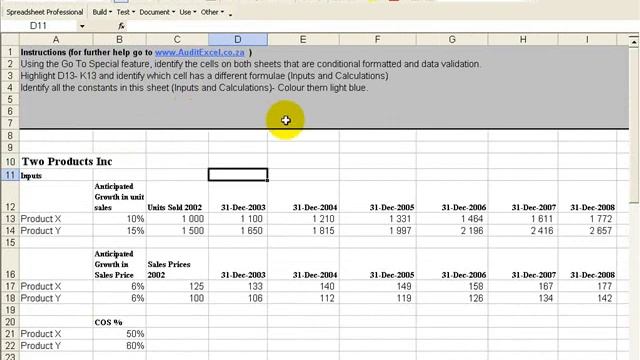Image resolution: width=640 pixels, height=360 pixels.
Task: Click the toolbar options overflow arrow
Action: coord(231,15)
